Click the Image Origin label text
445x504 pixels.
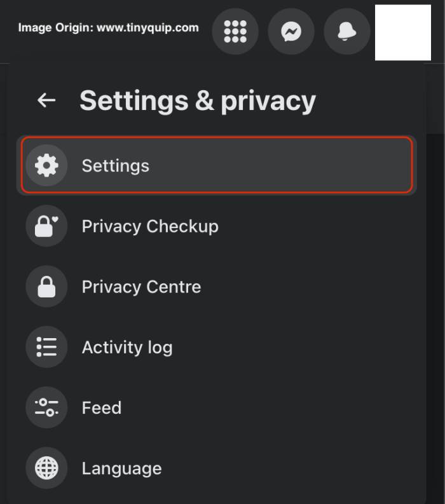[x=55, y=28]
